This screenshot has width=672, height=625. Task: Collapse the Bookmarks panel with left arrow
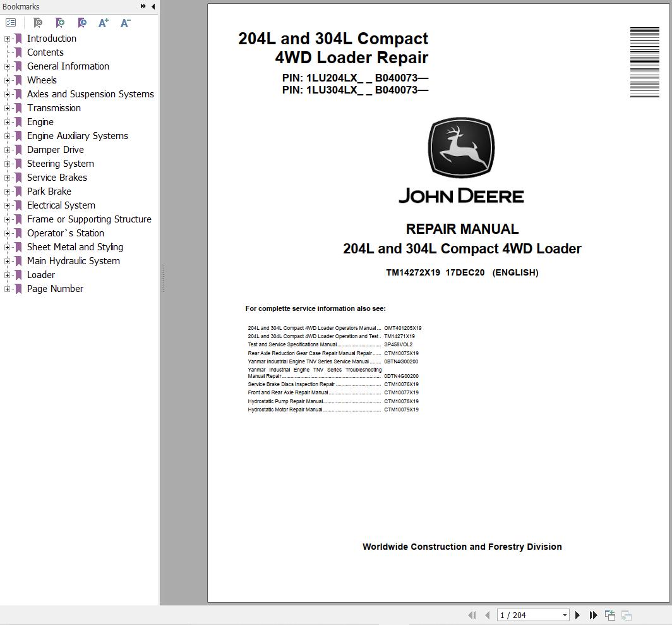[x=153, y=6]
